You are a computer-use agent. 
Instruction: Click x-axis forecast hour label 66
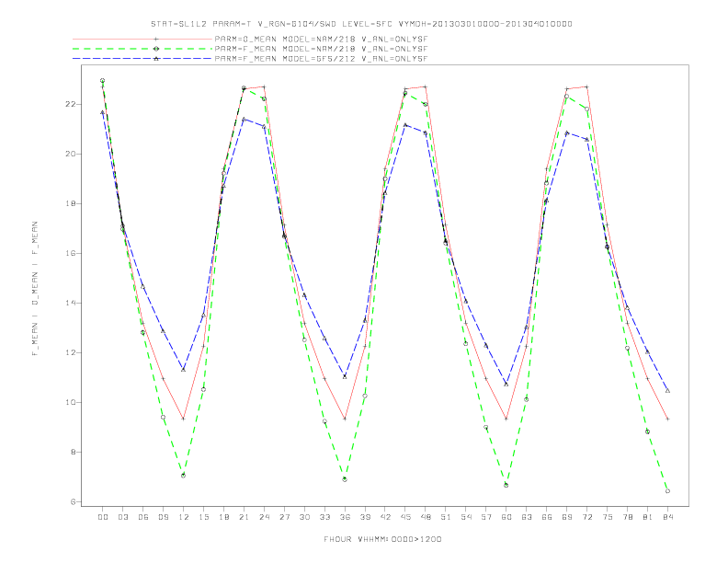click(547, 517)
